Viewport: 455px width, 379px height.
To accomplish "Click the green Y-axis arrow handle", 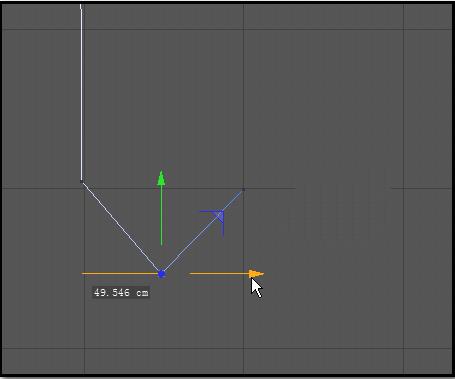I will tap(161, 178).
